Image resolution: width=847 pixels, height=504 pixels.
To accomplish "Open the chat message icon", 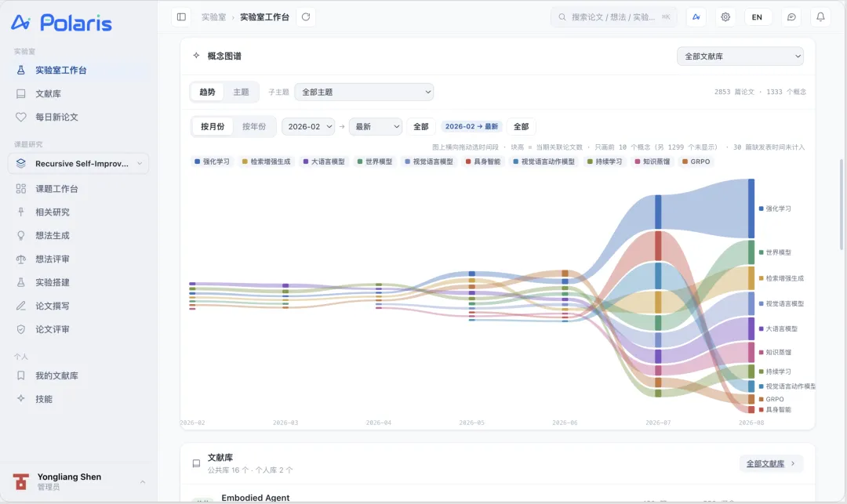I will pyautogui.click(x=791, y=17).
